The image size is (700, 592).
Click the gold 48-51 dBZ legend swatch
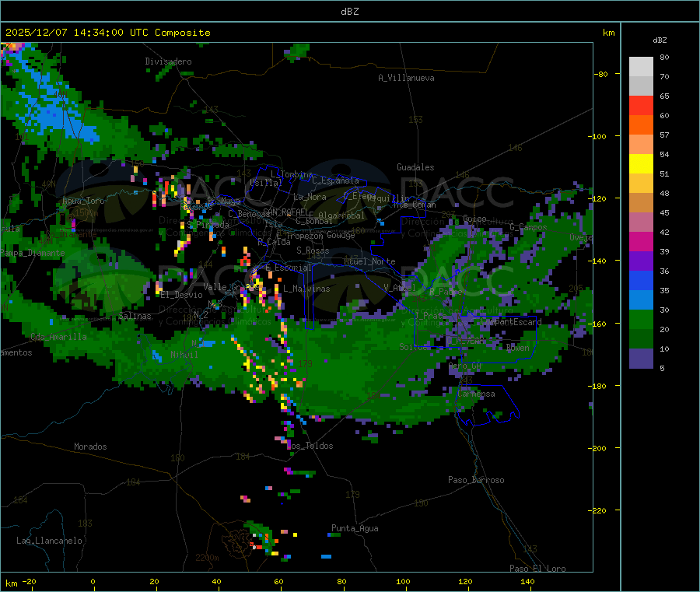(641, 184)
